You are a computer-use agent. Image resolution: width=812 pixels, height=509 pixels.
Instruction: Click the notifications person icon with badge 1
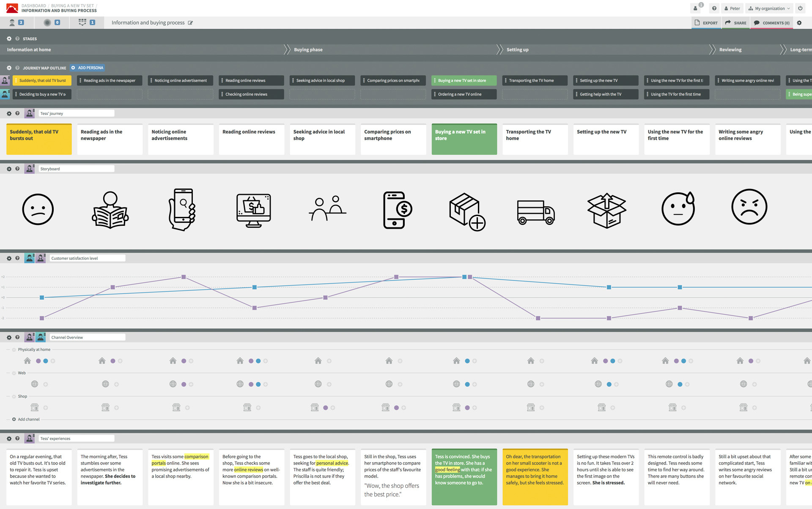point(696,8)
